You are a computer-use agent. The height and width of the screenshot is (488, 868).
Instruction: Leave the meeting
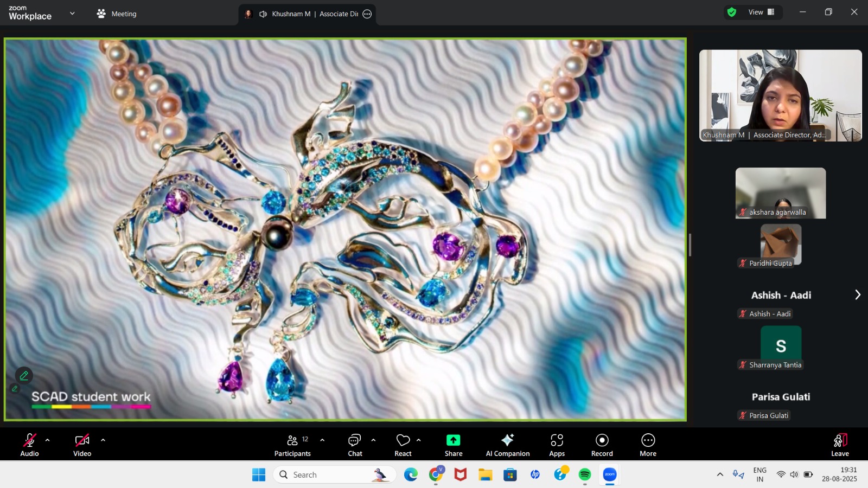click(x=839, y=445)
